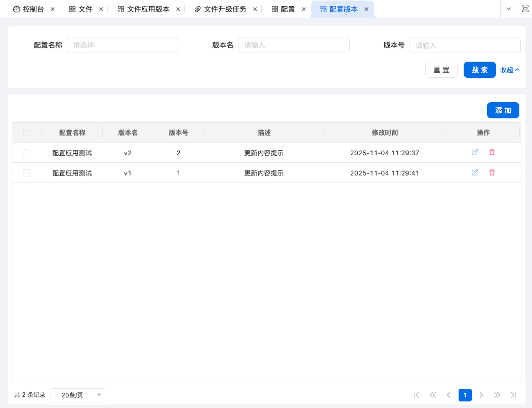Viewport: 532px width, 408px height.
Task: Click the edit icon for version v2
Action: 475,152
